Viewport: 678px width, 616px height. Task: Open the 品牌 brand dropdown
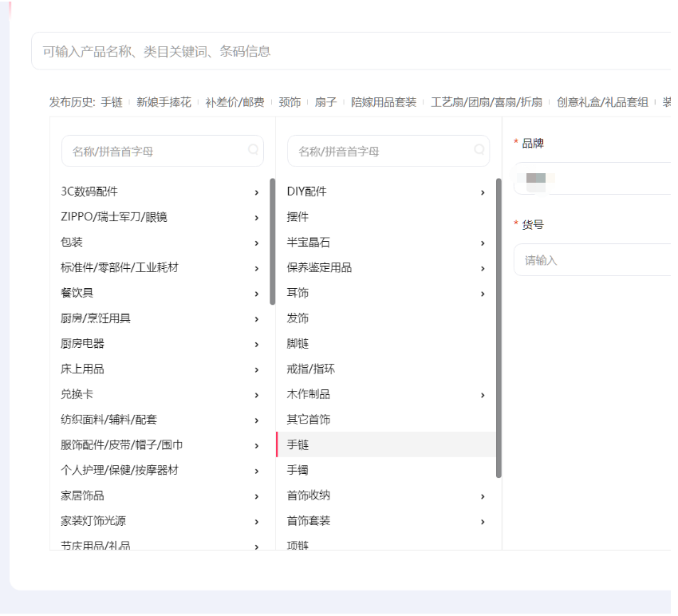(594, 178)
